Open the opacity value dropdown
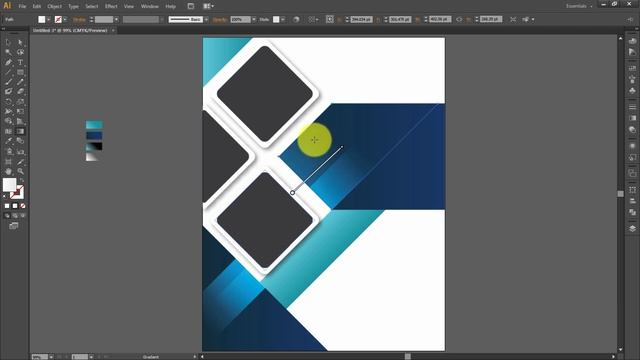Image resolution: width=640 pixels, height=360 pixels. point(254,19)
